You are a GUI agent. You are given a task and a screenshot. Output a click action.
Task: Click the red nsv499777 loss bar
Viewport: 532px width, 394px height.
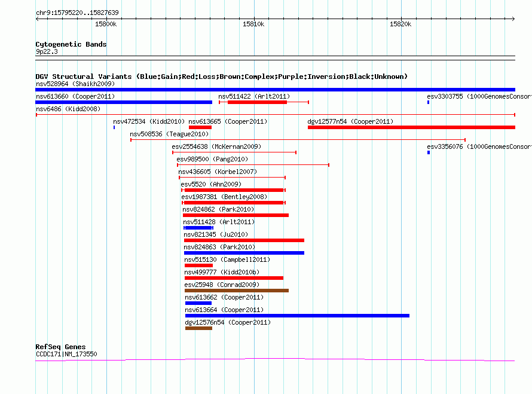point(234,278)
